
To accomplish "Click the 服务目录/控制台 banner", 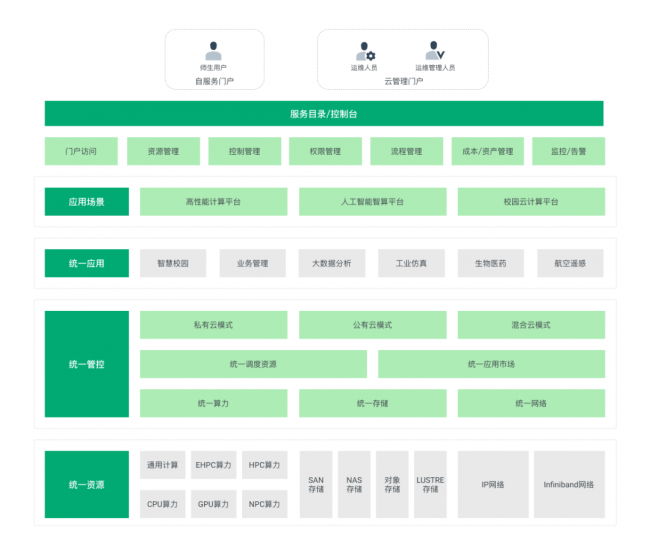I will point(324,114).
